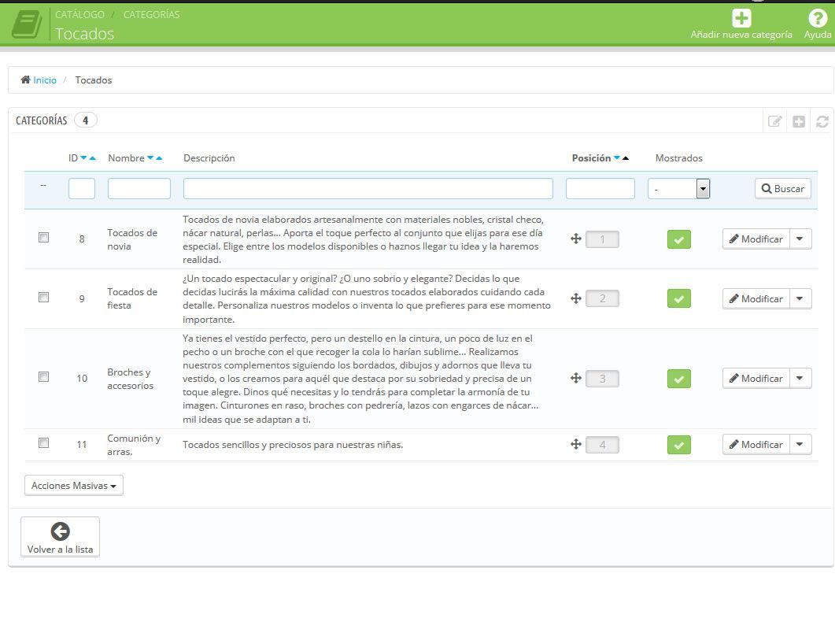Focus the Descripción filter input field
Image resolution: width=835 pixels, height=644 pixels.
[368, 189]
